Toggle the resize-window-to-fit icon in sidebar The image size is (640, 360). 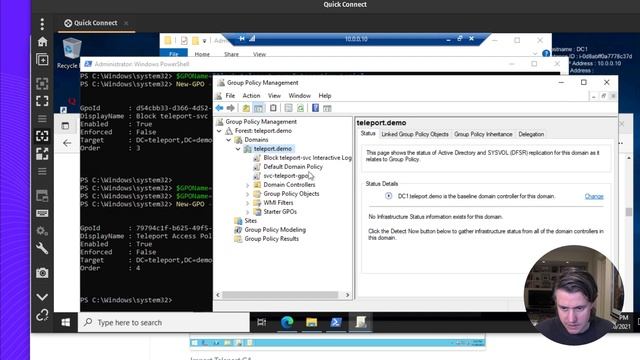[x=42, y=84]
